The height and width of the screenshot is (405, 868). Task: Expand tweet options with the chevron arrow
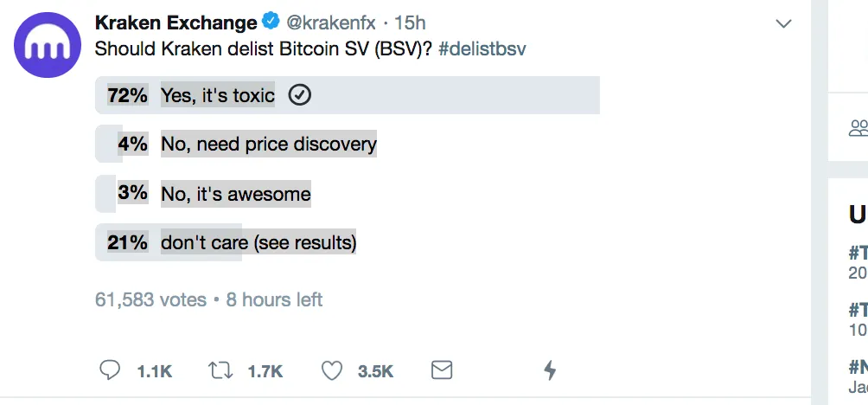tap(783, 23)
